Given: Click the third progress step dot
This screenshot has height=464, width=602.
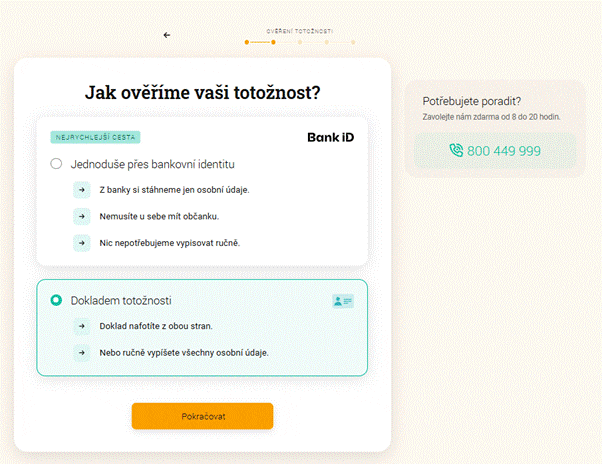Looking at the screenshot, I should (x=300, y=42).
